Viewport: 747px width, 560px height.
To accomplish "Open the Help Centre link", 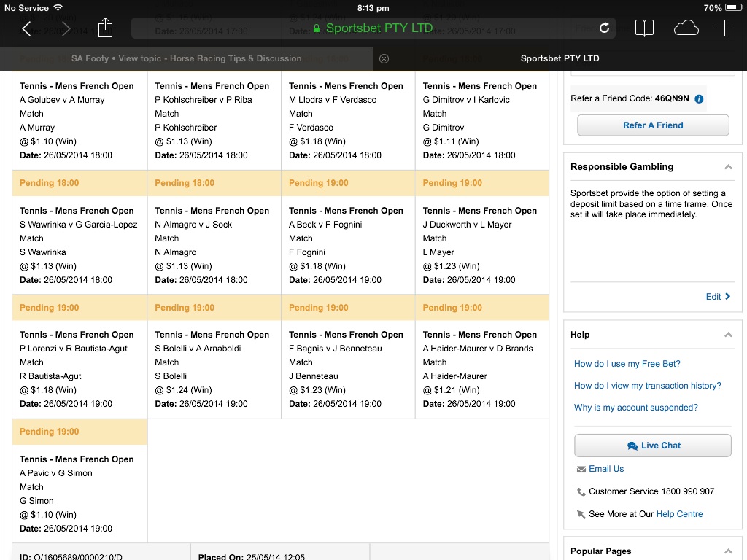I will click(679, 514).
